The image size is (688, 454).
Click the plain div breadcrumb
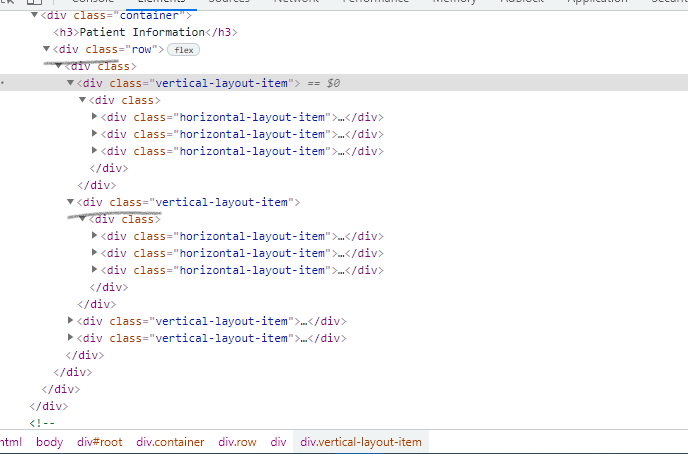pos(278,442)
